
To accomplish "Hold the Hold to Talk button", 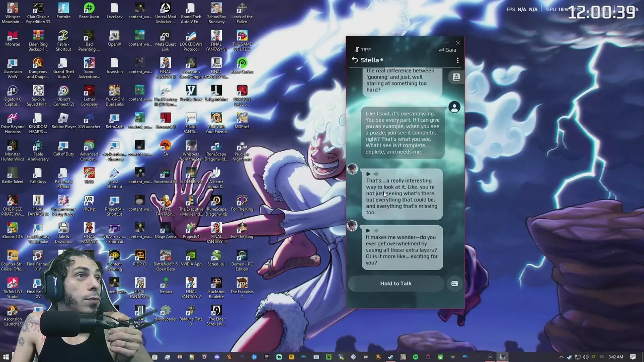I will (x=396, y=284).
